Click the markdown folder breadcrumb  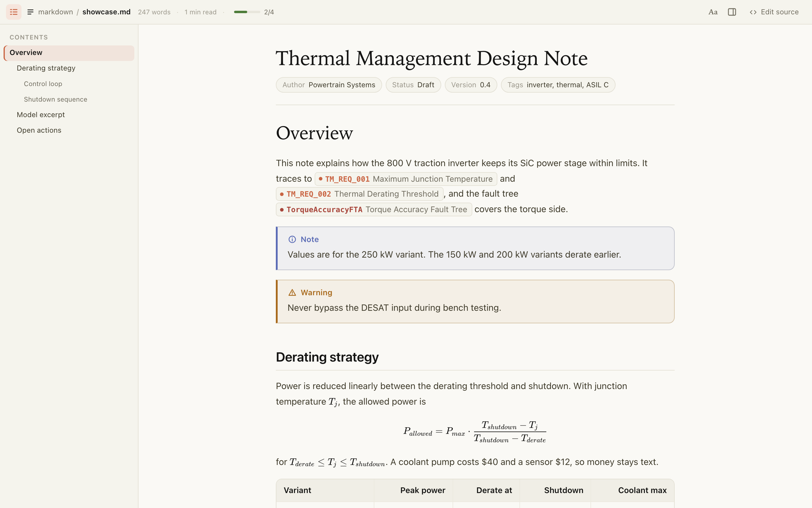click(x=55, y=12)
